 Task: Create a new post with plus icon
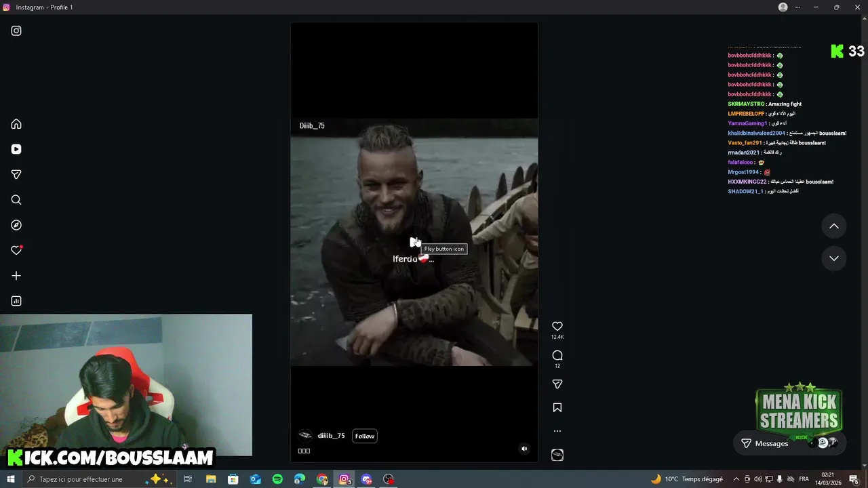tap(16, 276)
